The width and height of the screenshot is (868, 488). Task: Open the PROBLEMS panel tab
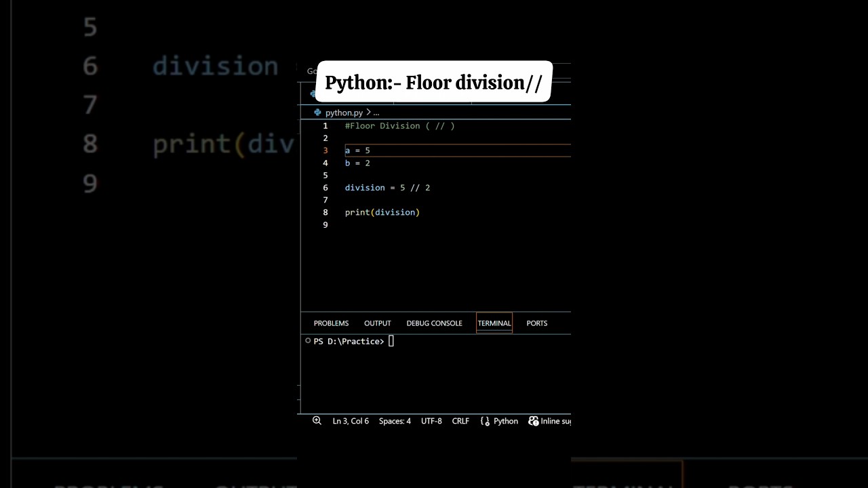click(331, 323)
